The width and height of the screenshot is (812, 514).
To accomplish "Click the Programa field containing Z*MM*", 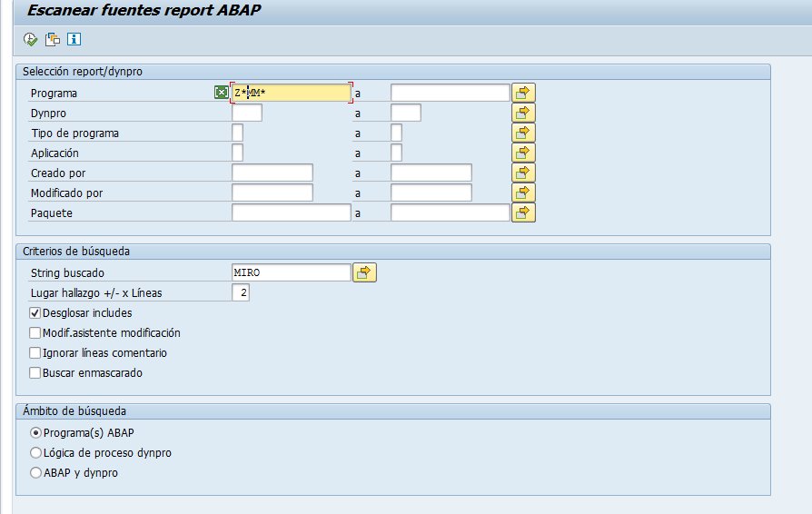I will coord(291,93).
